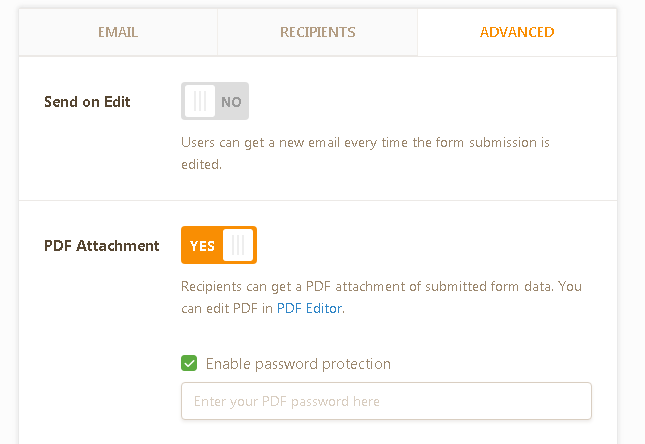
Task: Click the NO text on the gray switch
Action: point(231,102)
